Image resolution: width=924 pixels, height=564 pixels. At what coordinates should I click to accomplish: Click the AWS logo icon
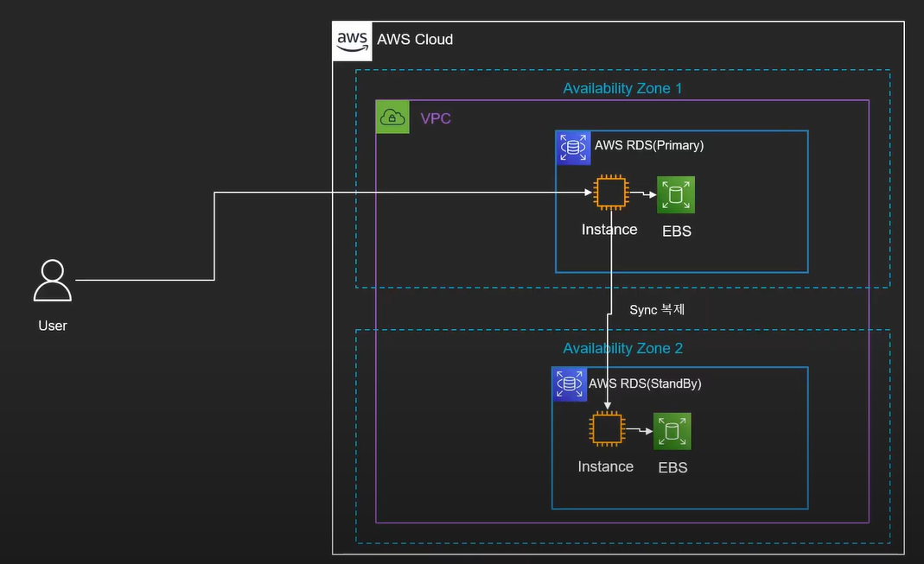click(353, 41)
